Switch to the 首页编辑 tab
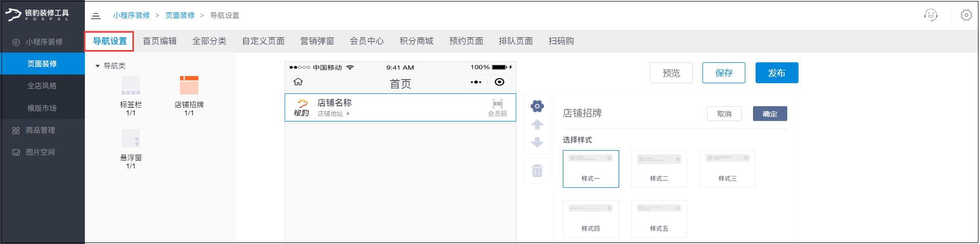980x244 pixels. (159, 41)
